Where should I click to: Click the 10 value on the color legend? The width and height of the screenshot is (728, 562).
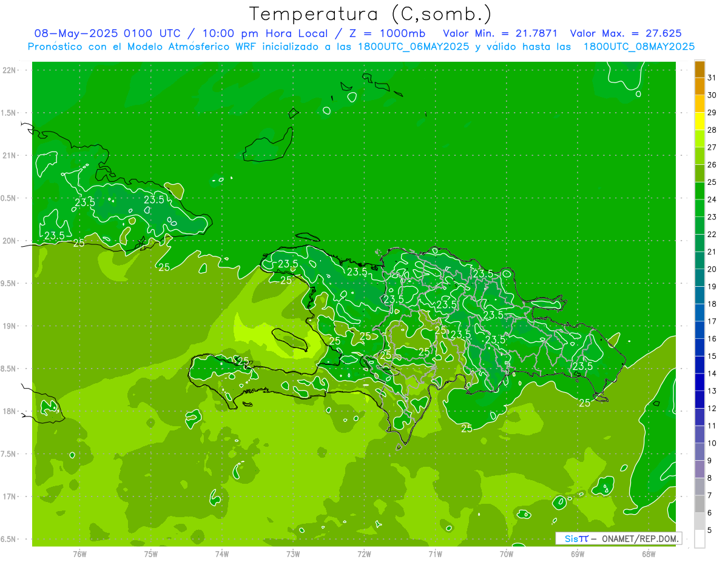pyautogui.click(x=712, y=443)
